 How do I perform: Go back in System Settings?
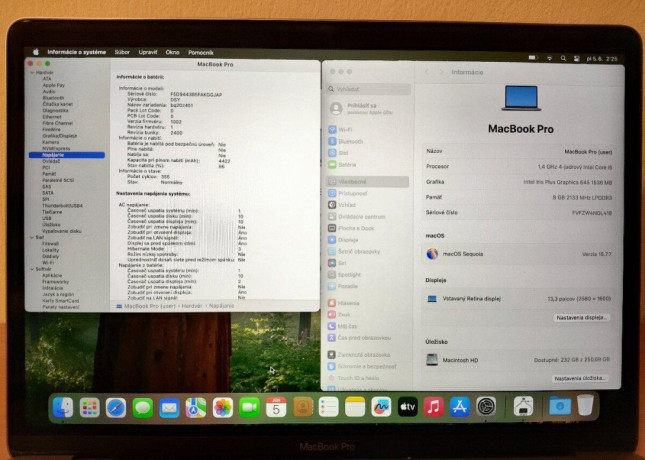click(427, 72)
